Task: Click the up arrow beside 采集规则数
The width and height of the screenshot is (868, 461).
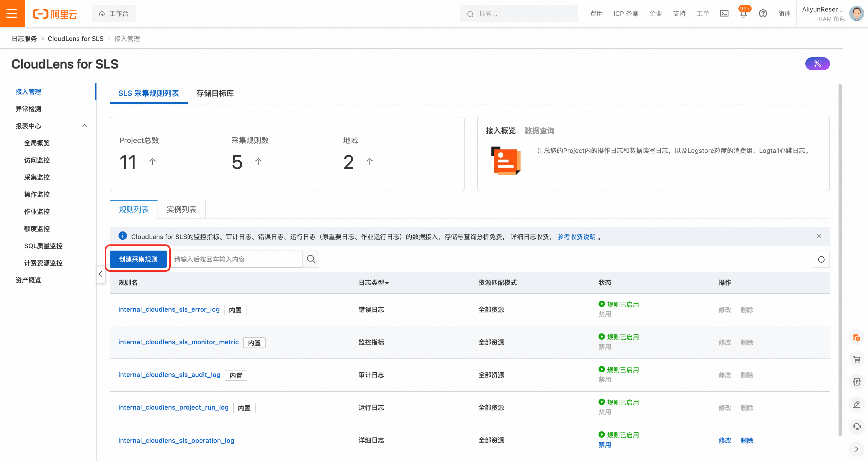Action: (258, 162)
